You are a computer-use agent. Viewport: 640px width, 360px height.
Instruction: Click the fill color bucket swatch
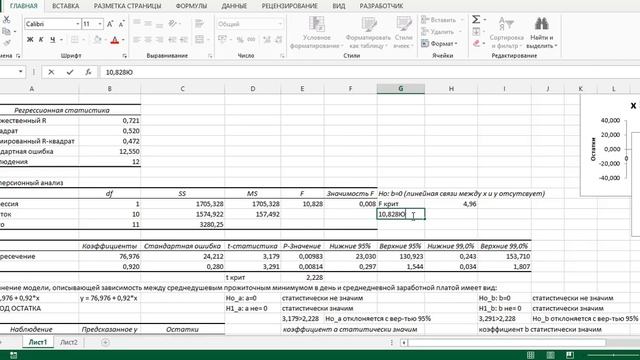point(97,40)
